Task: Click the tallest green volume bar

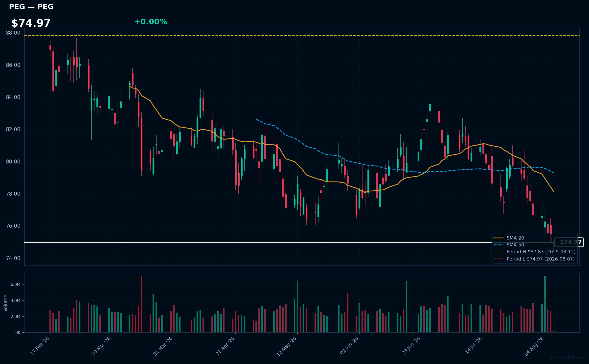Action: coord(545,304)
